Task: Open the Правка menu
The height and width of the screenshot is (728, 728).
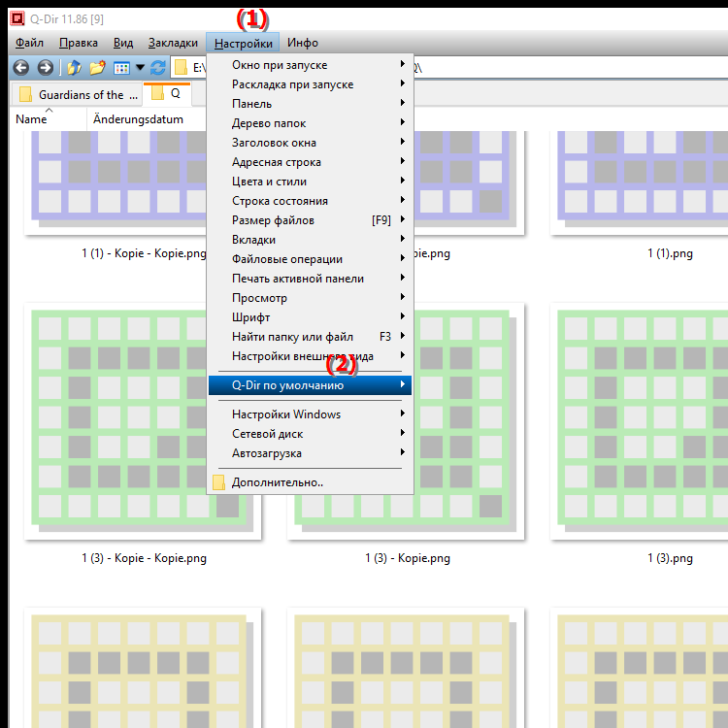Action: [x=79, y=43]
